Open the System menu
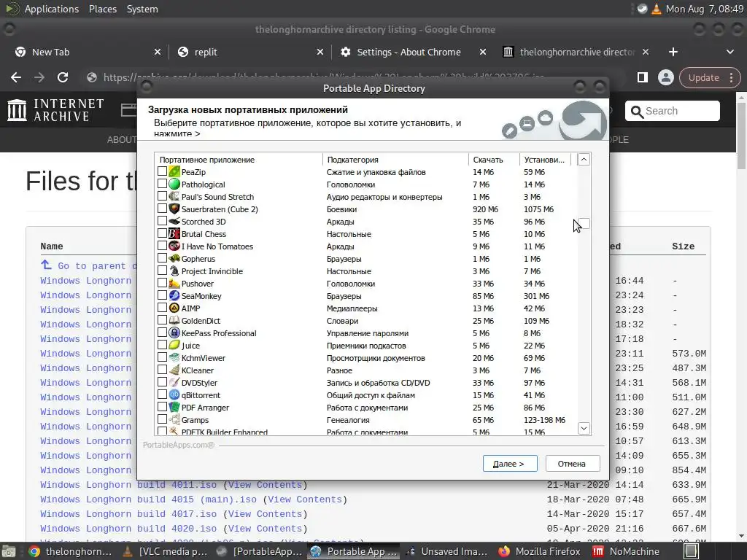Viewport: 747px width, 560px height. coord(142,9)
